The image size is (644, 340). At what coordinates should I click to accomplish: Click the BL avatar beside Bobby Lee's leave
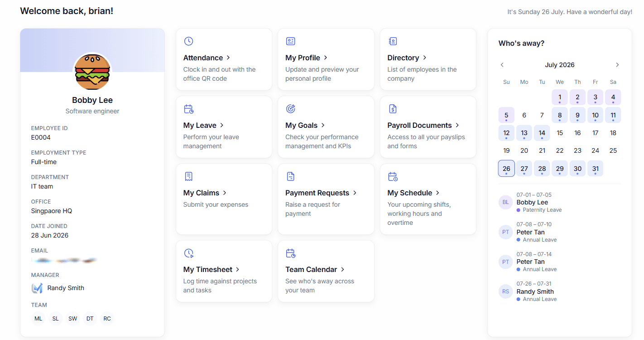tap(505, 202)
